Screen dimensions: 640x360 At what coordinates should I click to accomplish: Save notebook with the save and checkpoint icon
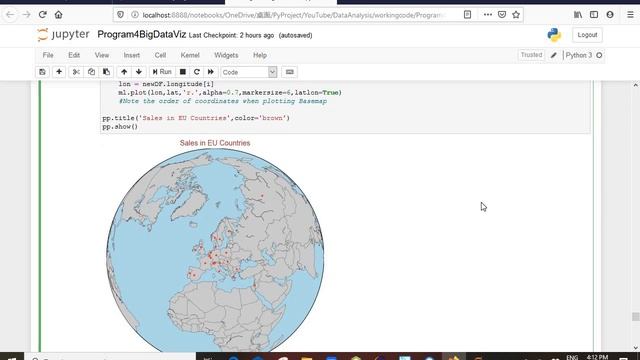[x=42, y=72]
